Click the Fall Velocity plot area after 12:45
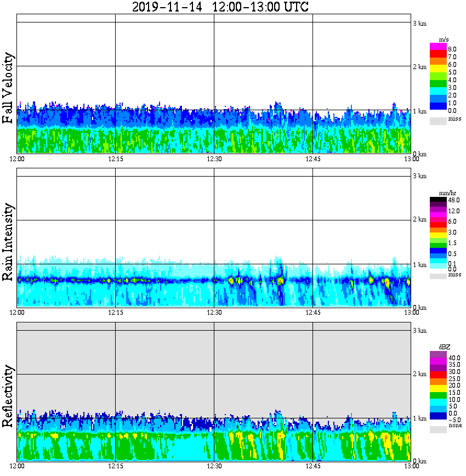 [x=362, y=83]
